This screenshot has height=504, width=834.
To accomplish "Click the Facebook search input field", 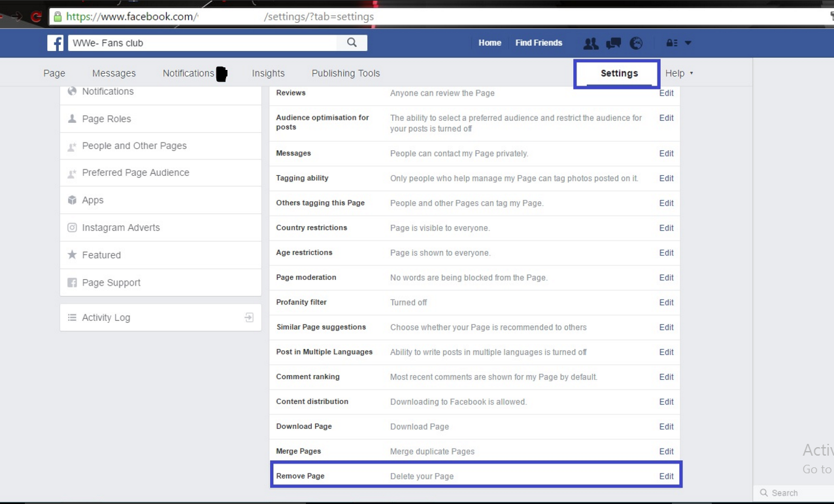I will 203,42.
